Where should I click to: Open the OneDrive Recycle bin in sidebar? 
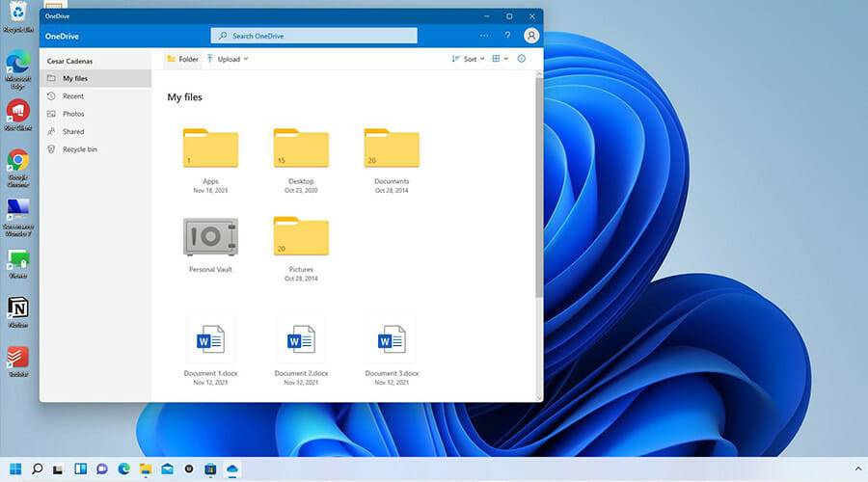point(79,149)
